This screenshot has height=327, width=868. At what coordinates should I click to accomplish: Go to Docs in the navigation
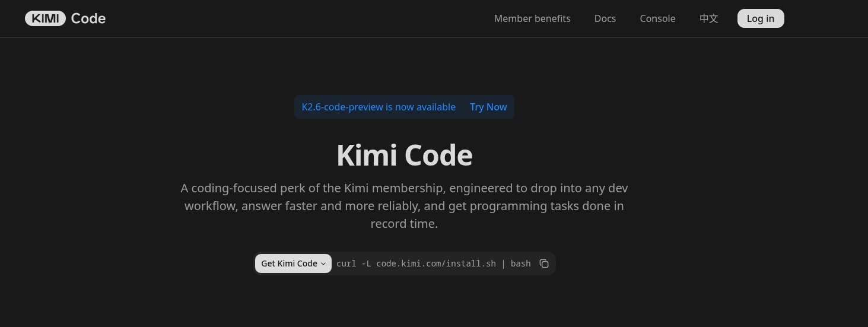tap(605, 18)
